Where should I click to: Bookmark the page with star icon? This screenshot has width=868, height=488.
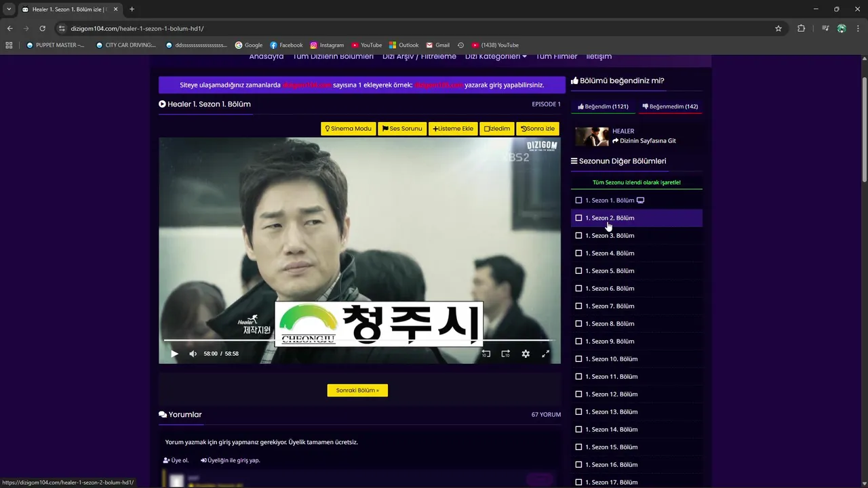tap(778, 28)
